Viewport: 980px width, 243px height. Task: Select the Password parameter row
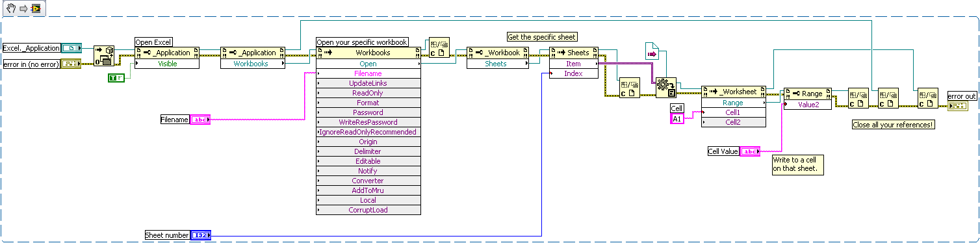(x=368, y=112)
